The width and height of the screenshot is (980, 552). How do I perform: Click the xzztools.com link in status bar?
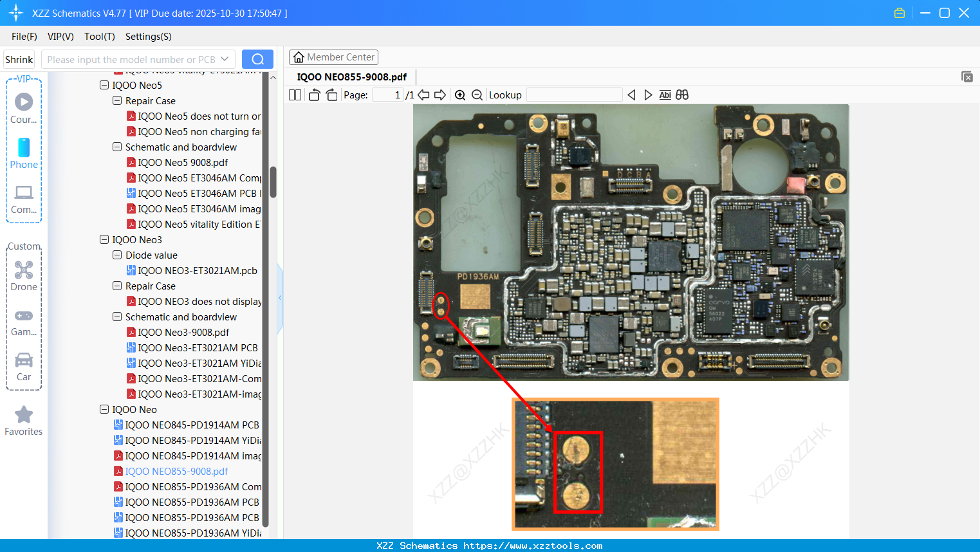click(533, 546)
